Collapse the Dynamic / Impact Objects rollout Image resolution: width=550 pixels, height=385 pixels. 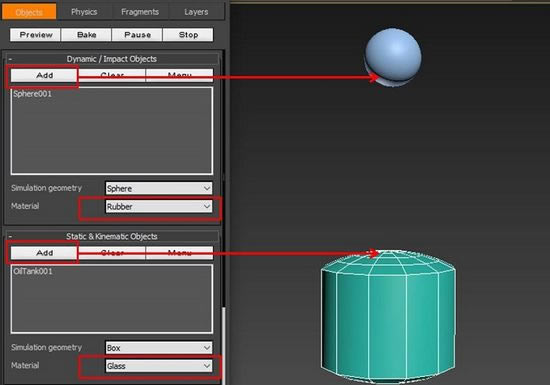pyautogui.click(x=10, y=59)
